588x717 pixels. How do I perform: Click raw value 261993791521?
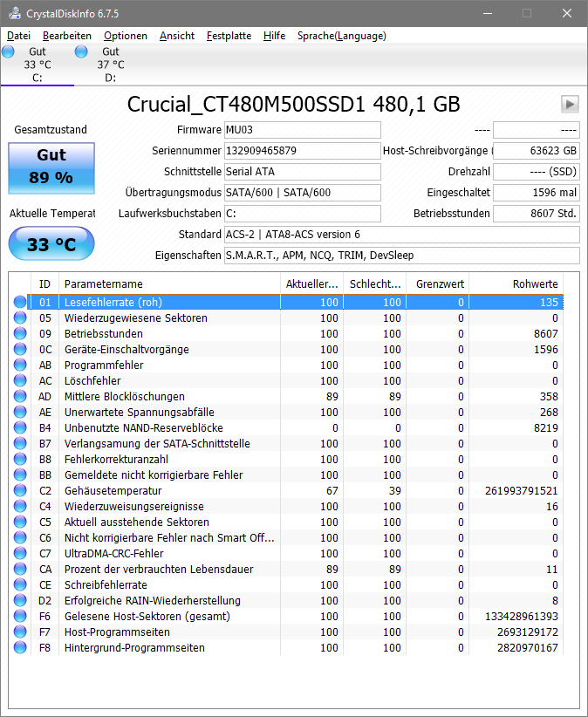pos(521,491)
